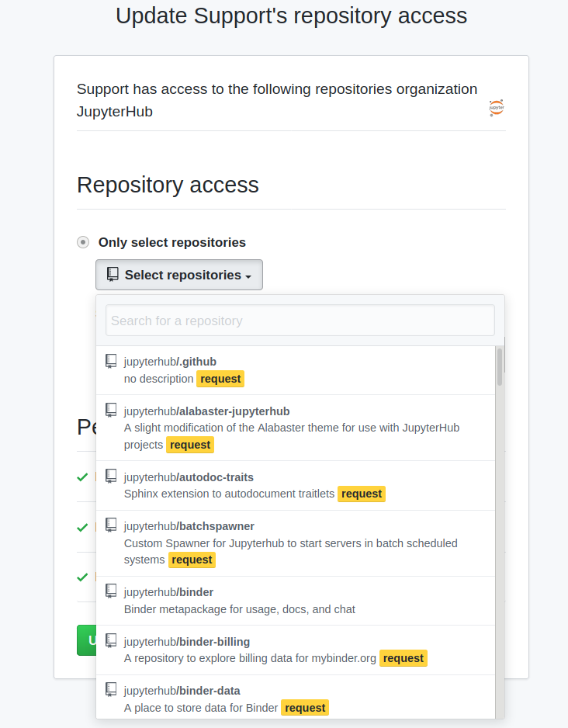Click the repository icon for alabaster-jupyterhub

[110, 410]
